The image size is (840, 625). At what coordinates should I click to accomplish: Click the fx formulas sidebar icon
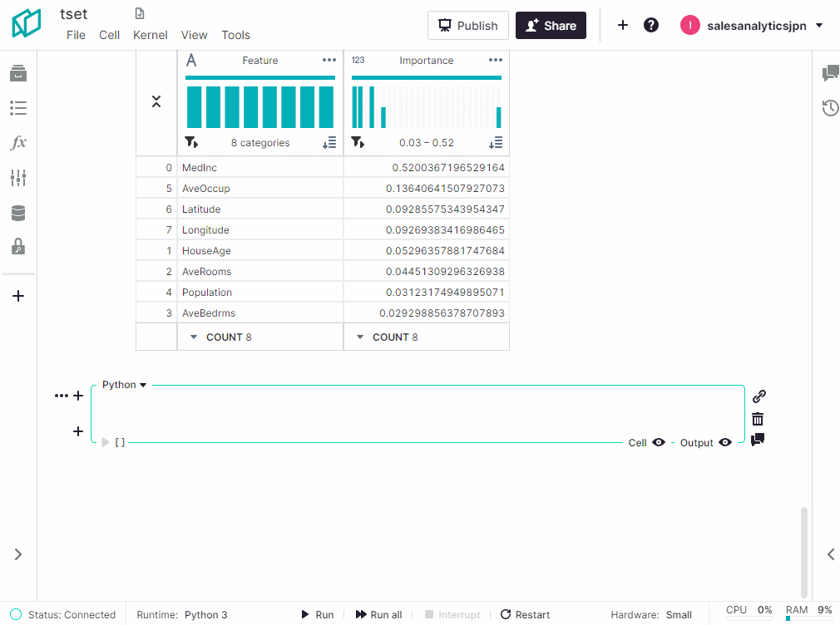coord(18,143)
